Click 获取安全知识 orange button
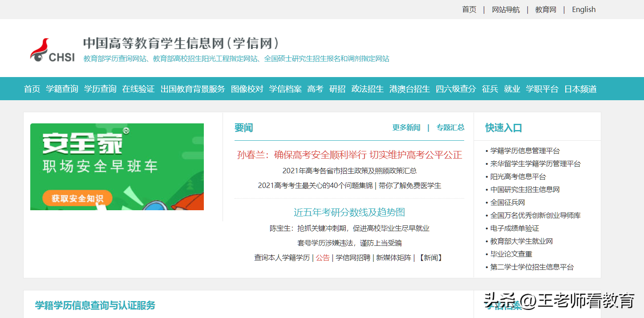The width and height of the screenshot is (644, 318). tap(77, 198)
